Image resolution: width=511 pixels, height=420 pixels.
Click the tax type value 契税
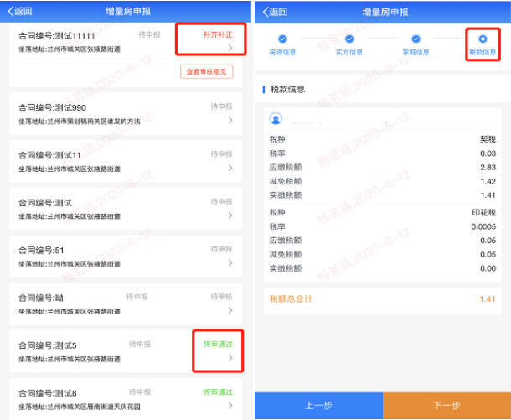tap(488, 139)
